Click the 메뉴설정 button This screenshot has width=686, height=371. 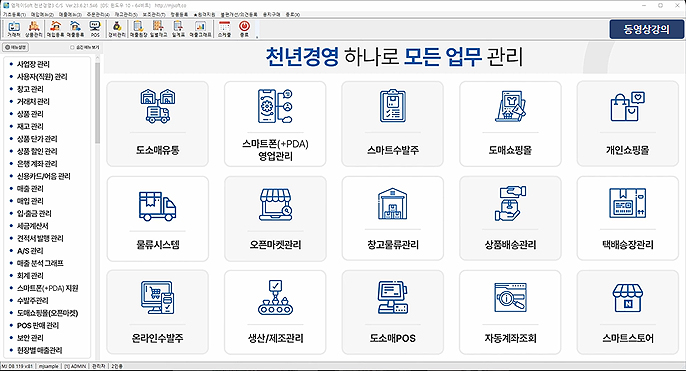16,47
